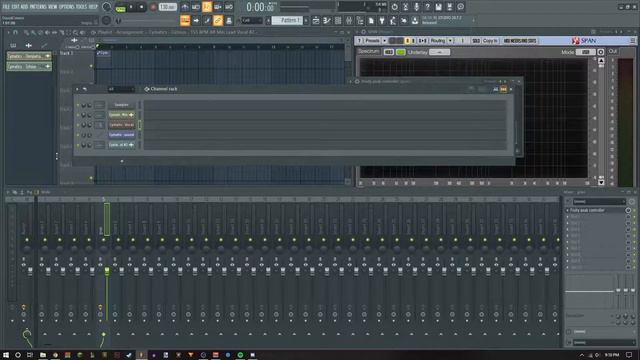Open the FILE menu
The height and width of the screenshot is (360, 640).
click(x=6, y=7)
